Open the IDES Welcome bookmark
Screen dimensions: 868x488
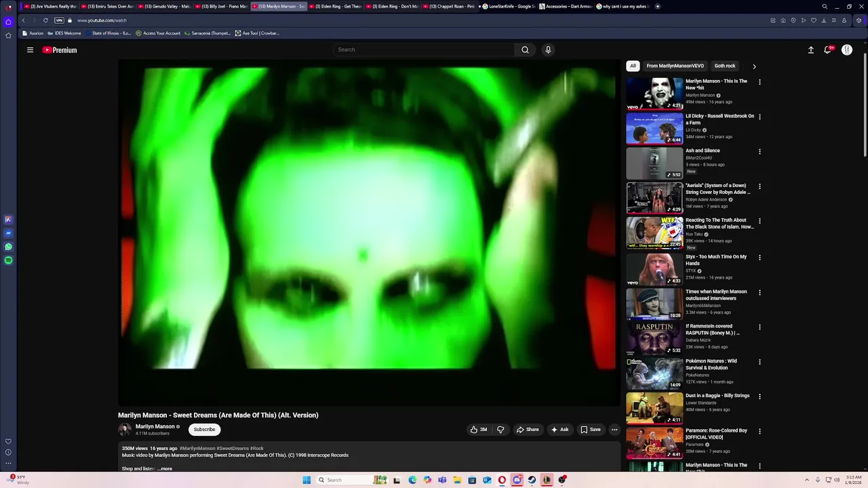[x=64, y=33]
